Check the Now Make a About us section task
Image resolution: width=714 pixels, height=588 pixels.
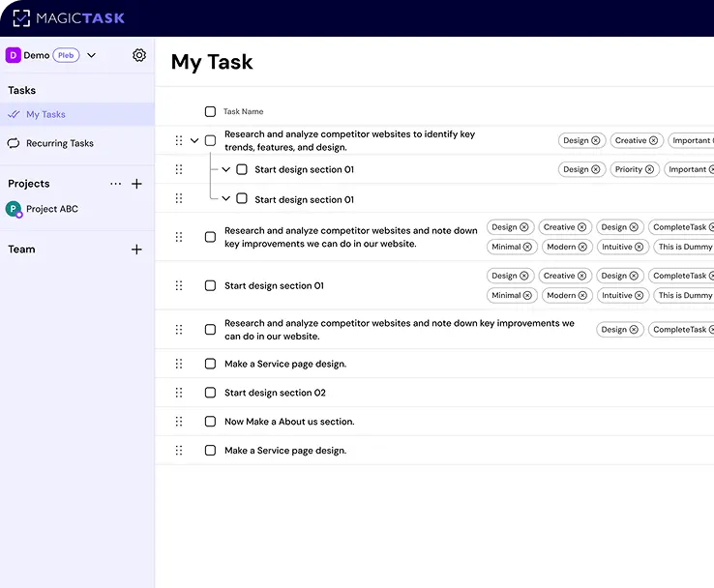point(210,422)
